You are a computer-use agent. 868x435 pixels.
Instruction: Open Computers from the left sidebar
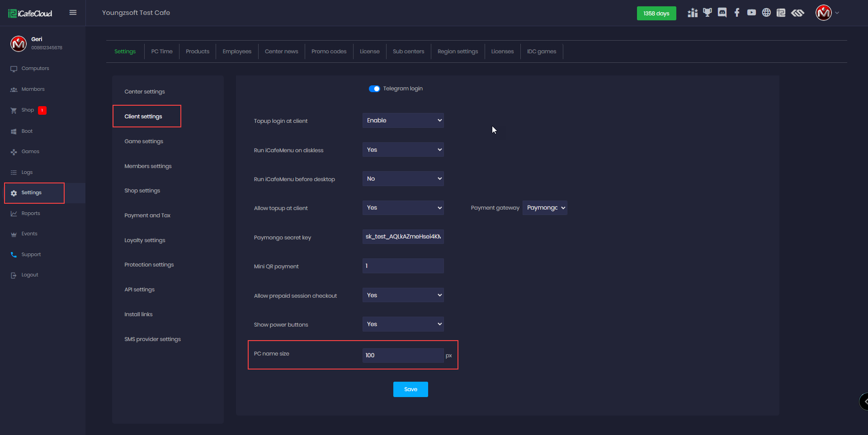35,69
